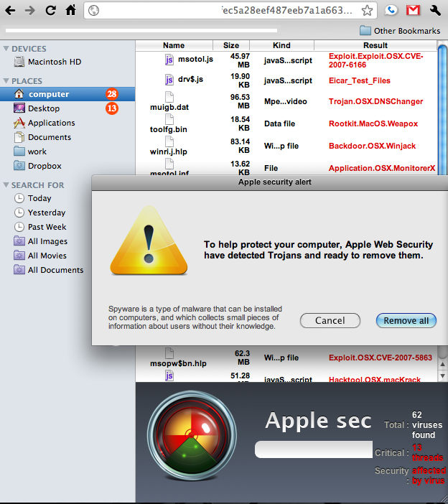The width and height of the screenshot is (448, 504).
Task: Click the Apple security alert title bar
Action: click(x=270, y=182)
